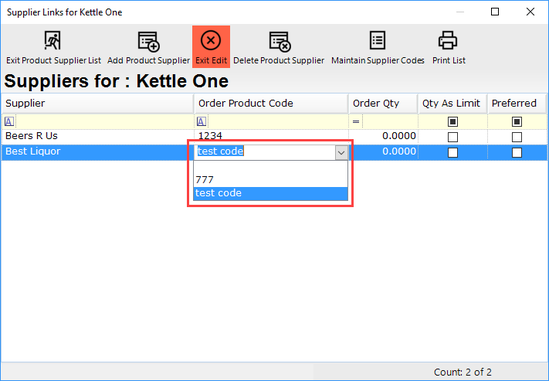
Task: Tick Preferred checkbox for Best Liquor
Action: click(x=517, y=152)
